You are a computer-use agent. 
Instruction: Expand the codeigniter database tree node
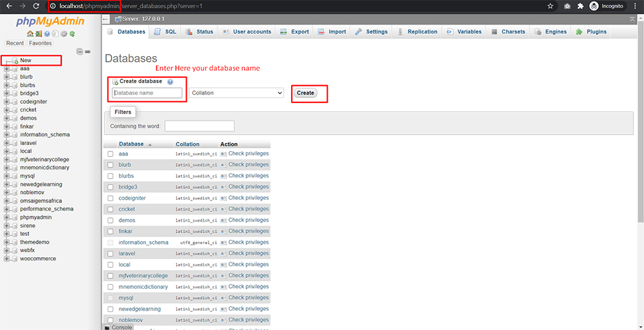(6, 101)
